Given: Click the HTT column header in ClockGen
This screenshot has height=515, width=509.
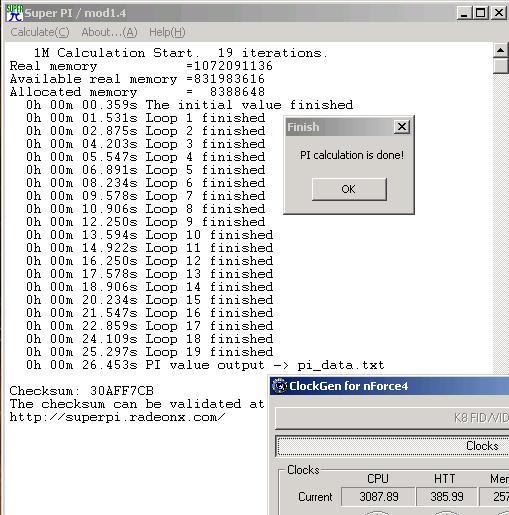Looking at the screenshot, I should point(444,479).
